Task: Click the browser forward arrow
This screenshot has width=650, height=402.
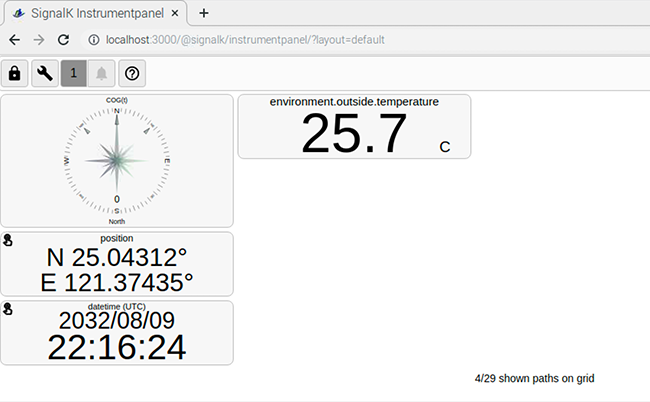Action: (39, 40)
